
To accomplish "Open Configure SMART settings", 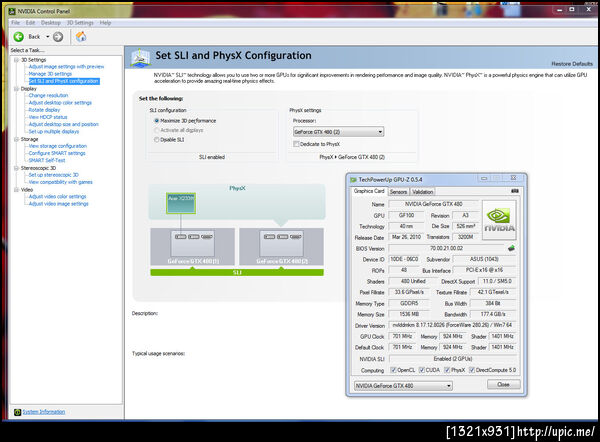I will tap(57, 153).
